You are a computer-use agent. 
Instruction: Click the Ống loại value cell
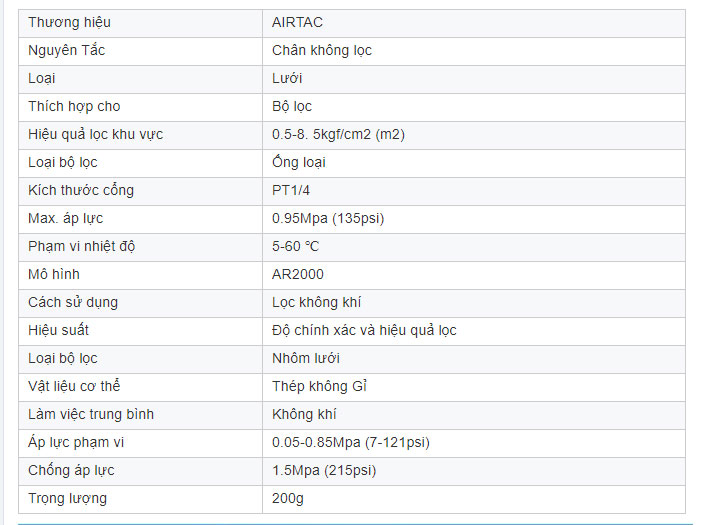point(298,162)
